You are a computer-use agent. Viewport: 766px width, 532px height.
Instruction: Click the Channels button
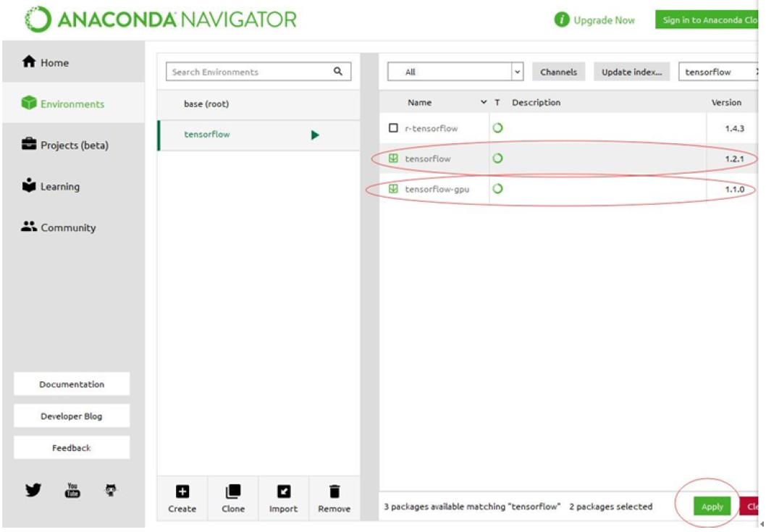[x=558, y=72]
